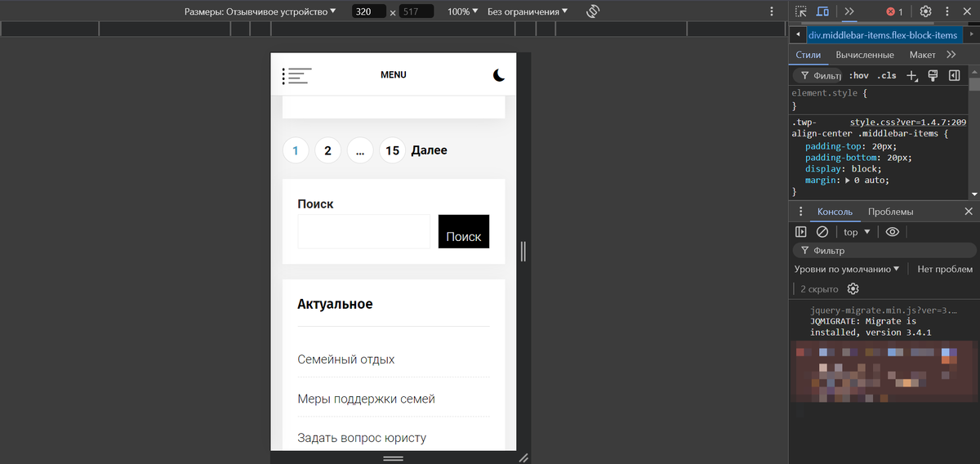Image resolution: width=980 pixels, height=464 pixels.
Task: Expand the margin shorthand triangle
Action: 848,180
